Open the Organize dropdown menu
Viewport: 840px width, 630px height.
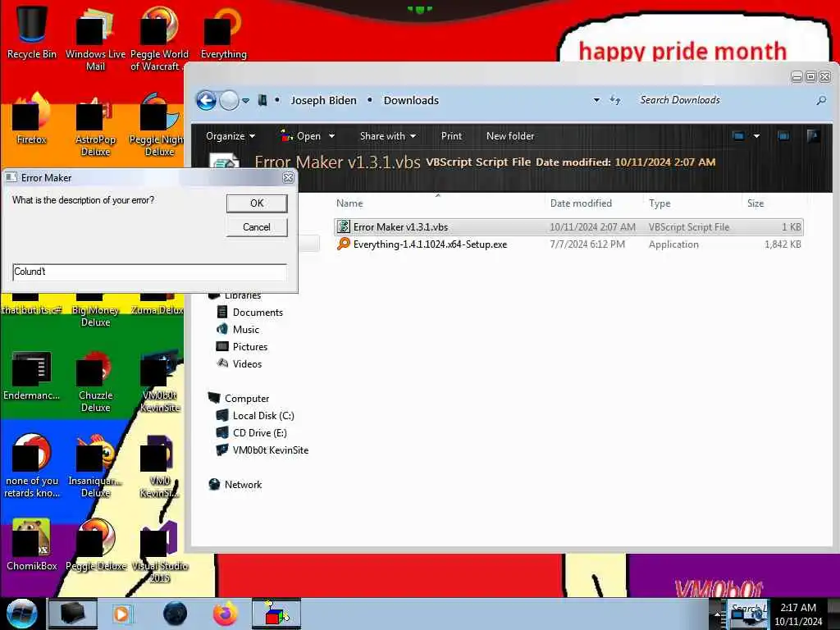[231, 136]
